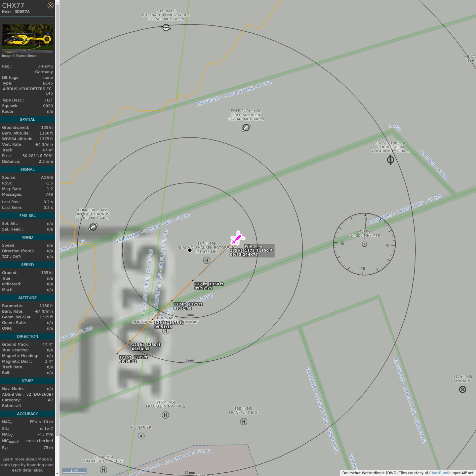Select the Frankfurt BGU heliport icon
The image size is (476, 476).
(x=244, y=421)
